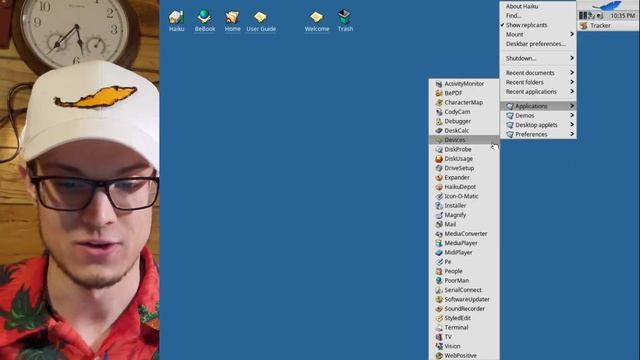This screenshot has width=640, height=360.
Task: Launch MidiPlayer from the Applications menu
Action: (x=464, y=252)
